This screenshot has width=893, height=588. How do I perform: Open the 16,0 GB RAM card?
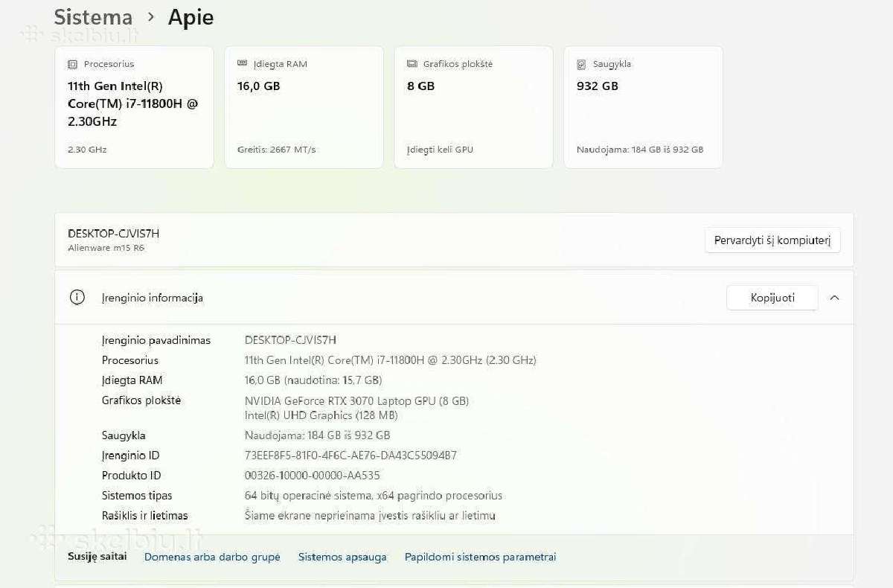coord(304,107)
